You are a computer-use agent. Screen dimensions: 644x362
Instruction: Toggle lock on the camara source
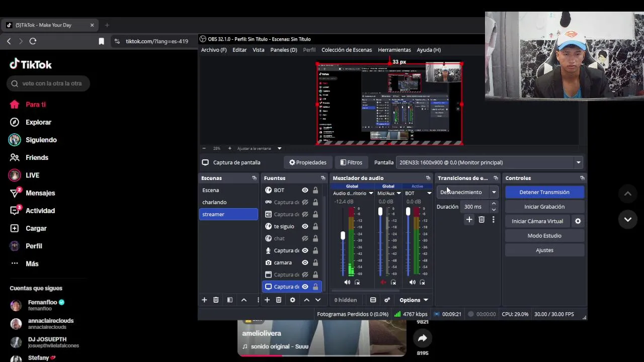tap(315, 262)
